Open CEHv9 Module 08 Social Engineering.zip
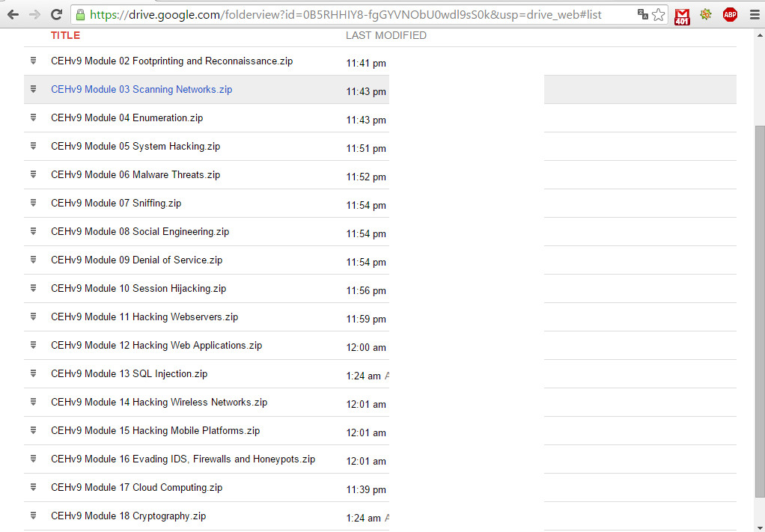The image size is (765, 532). click(140, 232)
